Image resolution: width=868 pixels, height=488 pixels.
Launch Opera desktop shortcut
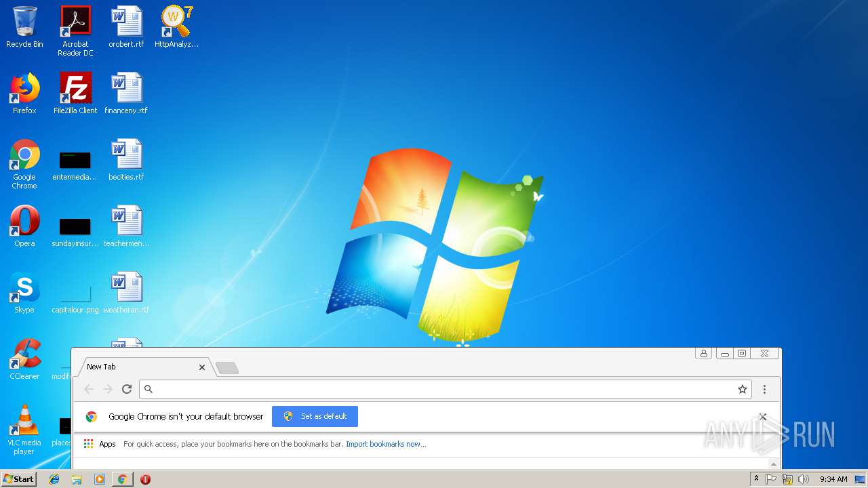coord(24,227)
